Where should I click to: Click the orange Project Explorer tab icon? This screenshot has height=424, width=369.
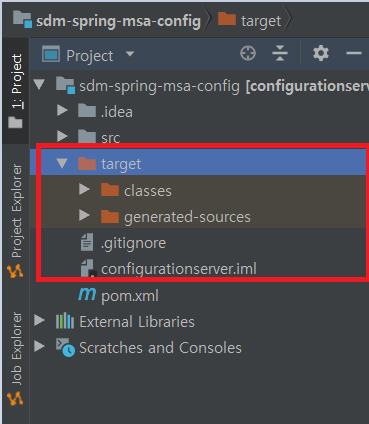(15, 271)
